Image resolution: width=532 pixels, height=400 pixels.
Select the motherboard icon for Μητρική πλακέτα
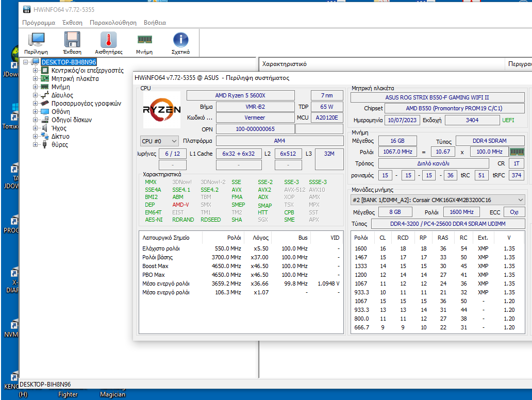[x=45, y=78]
